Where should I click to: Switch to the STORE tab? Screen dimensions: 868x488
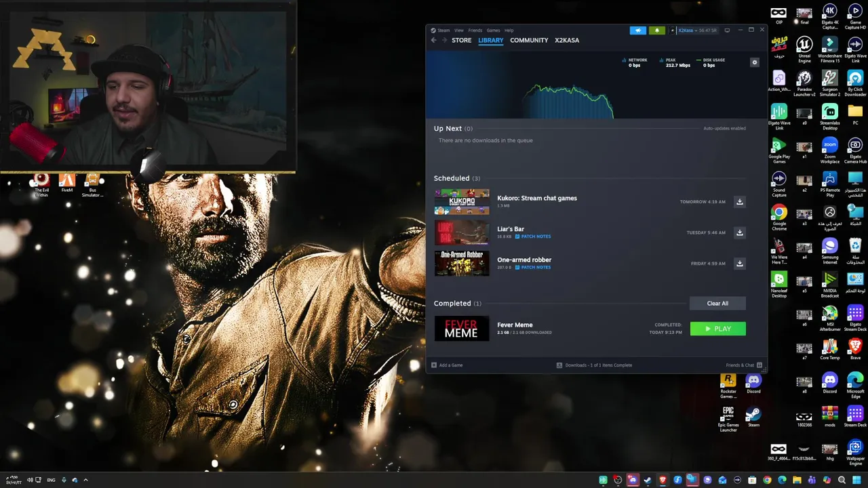coord(462,40)
